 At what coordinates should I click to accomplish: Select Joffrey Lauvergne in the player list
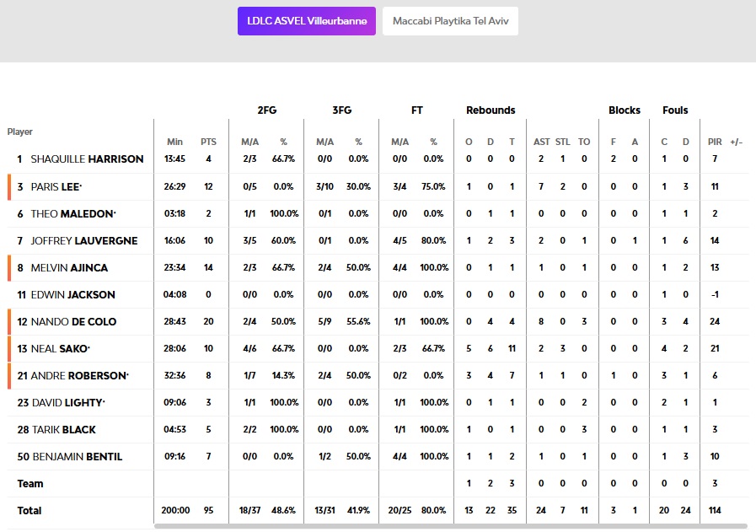[83, 241]
